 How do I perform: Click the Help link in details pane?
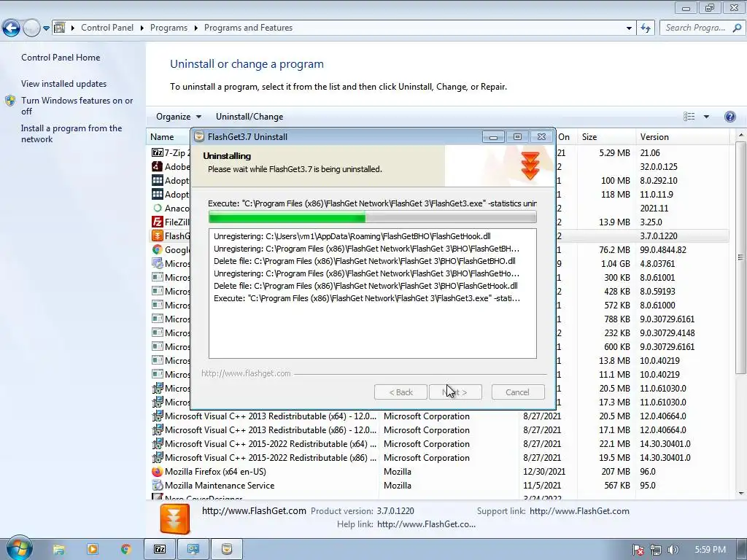[426, 524]
